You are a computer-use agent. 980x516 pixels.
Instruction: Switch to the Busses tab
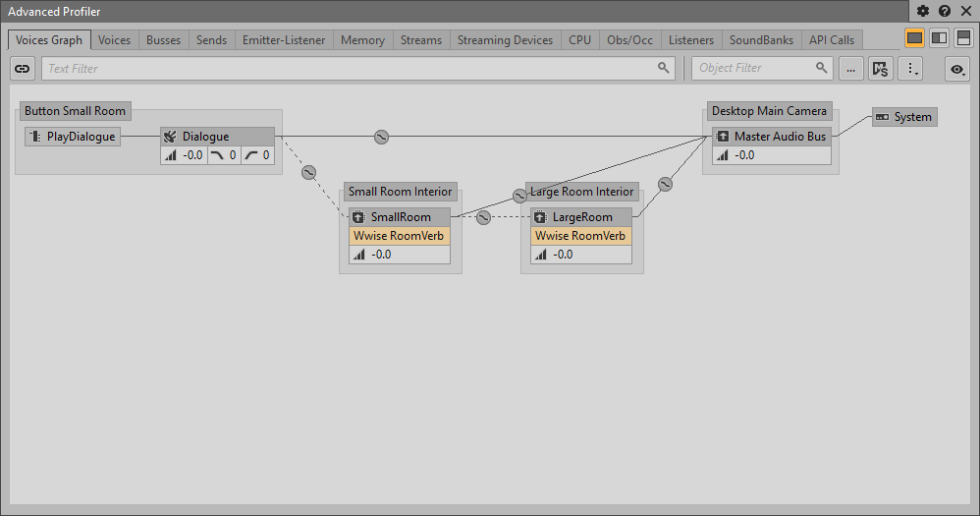click(x=163, y=40)
